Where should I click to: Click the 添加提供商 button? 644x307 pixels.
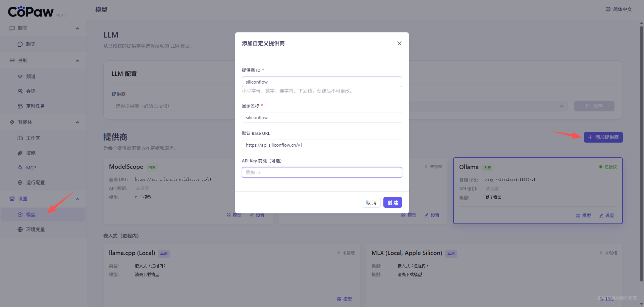point(603,137)
